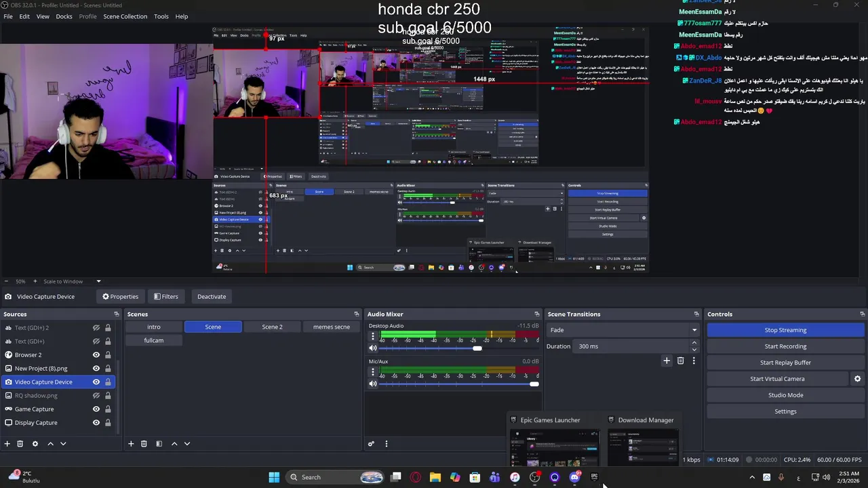Screen dimensions: 868x488
Task: Switch to the memes secne scene
Action: [332, 327]
